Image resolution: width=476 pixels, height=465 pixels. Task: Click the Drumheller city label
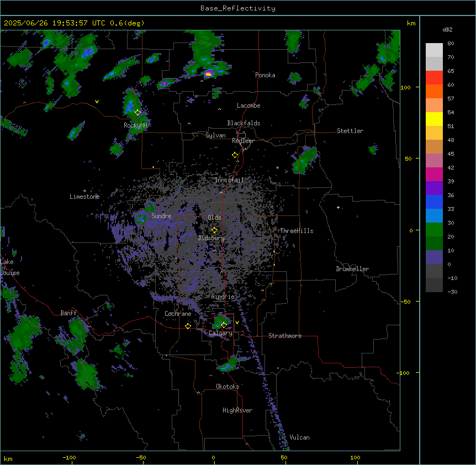(352, 269)
